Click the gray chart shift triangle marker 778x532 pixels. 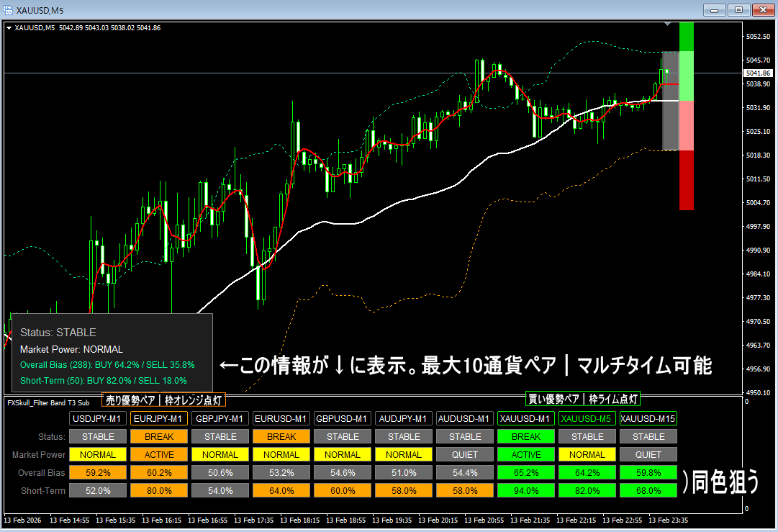tap(669, 25)
